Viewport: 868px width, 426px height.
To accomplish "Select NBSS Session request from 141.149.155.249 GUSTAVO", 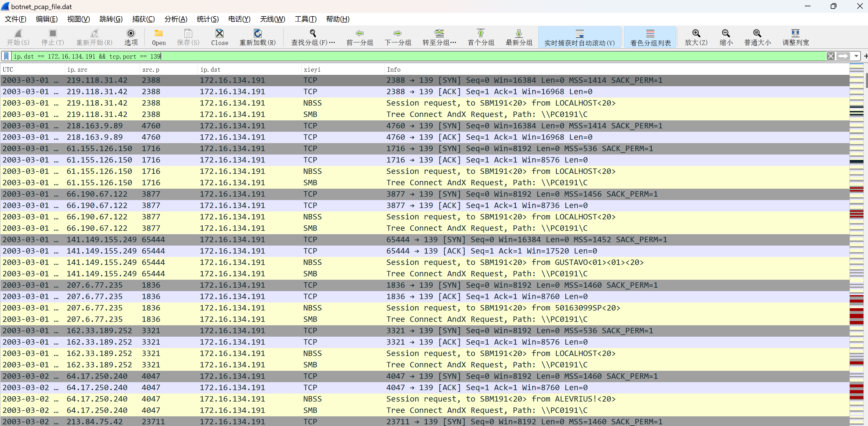I will click(x=424, y=262).
